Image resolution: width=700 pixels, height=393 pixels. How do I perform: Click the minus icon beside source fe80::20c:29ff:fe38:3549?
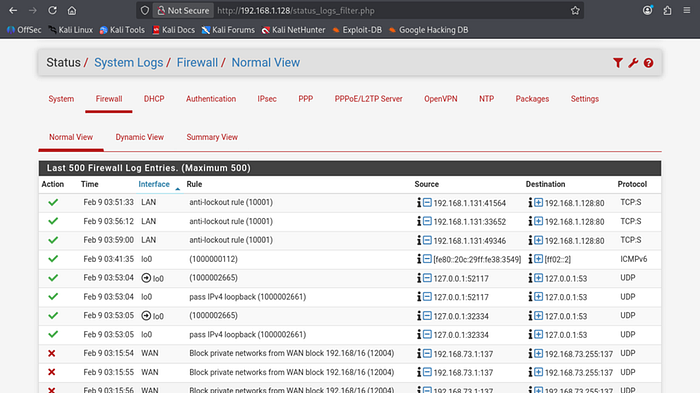(427, 259)
